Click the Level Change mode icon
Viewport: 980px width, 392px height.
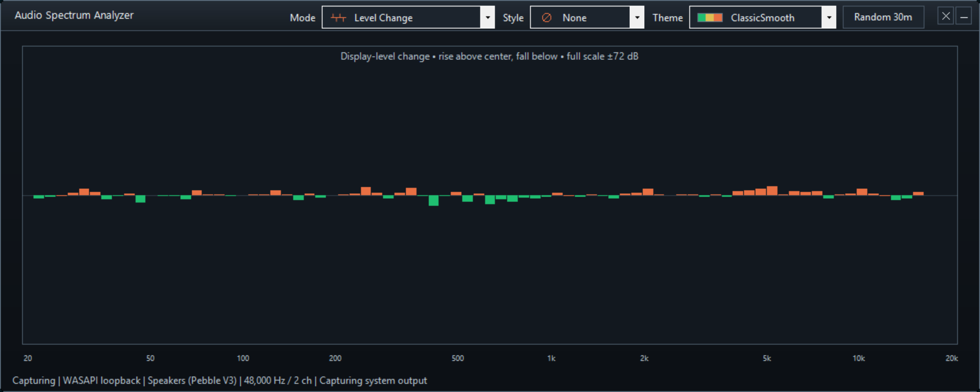[338, 18]
